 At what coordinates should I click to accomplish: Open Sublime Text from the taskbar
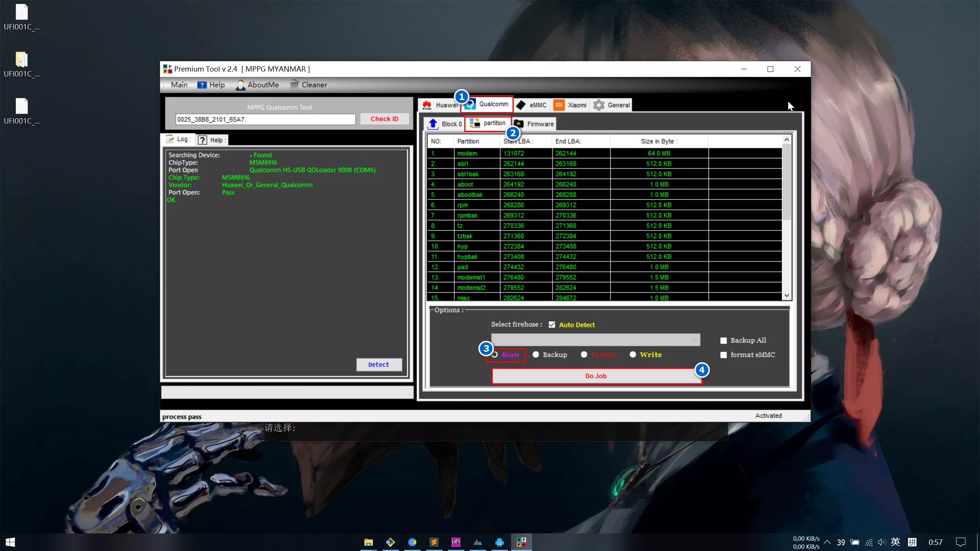434,542
